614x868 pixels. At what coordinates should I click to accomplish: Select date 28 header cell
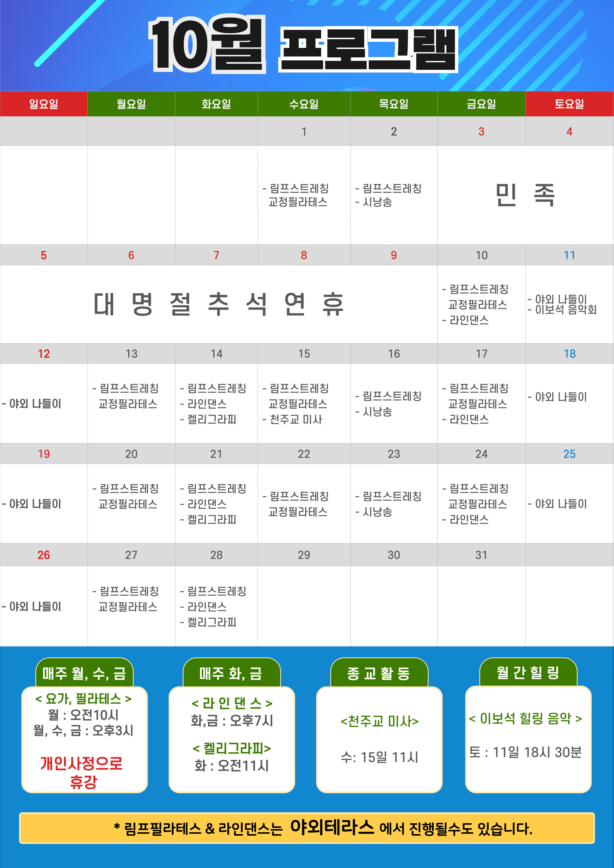(216, 555)
